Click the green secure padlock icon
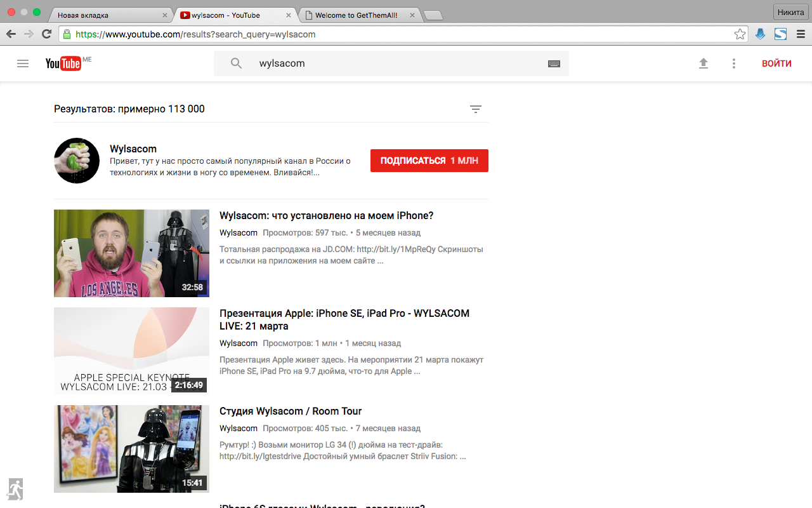Screen dimensions: 812x508 click(x=67, y=34)
